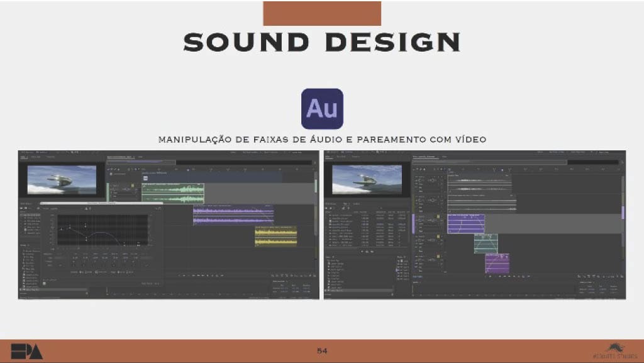Select the blue-purple clip in the right screenshot
Screen dimensions: 644x363
[x=466, y=224]
